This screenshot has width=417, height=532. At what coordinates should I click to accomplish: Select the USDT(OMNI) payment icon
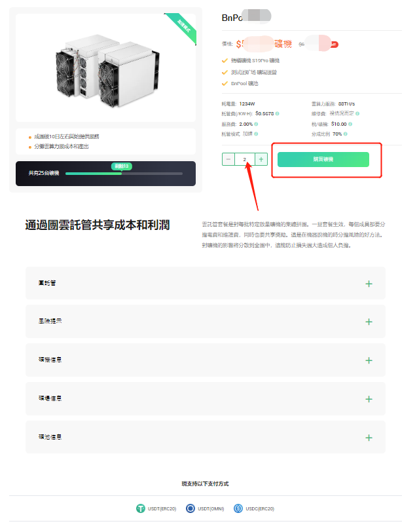click(x=190, y=508)
